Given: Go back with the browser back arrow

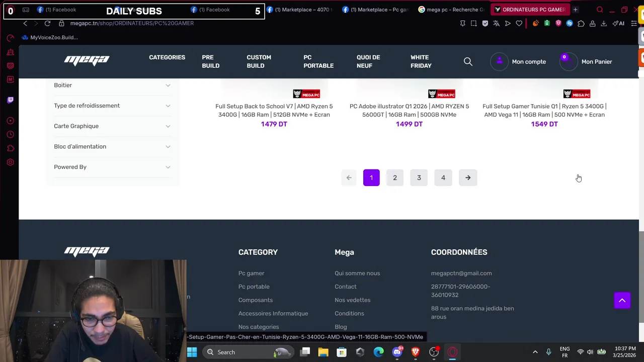Looking at the screenshot, I should (25, 23).
